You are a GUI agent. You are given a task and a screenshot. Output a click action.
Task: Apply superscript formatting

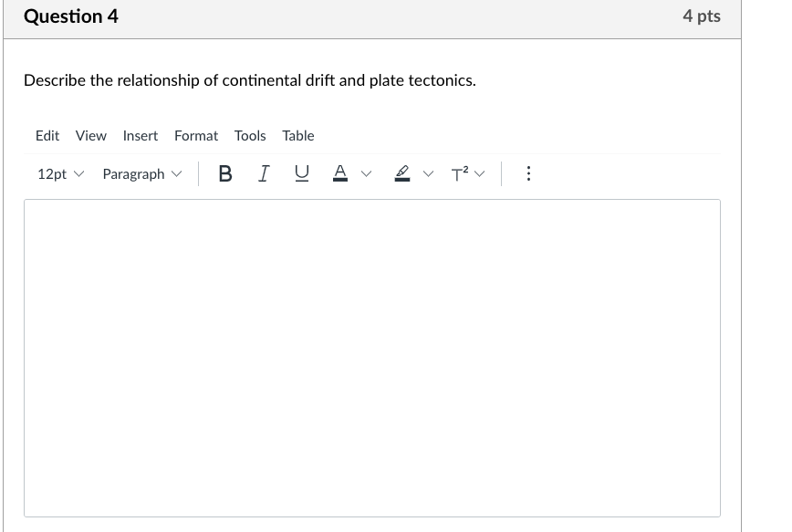pyautogui.click(x=460, y=173)
